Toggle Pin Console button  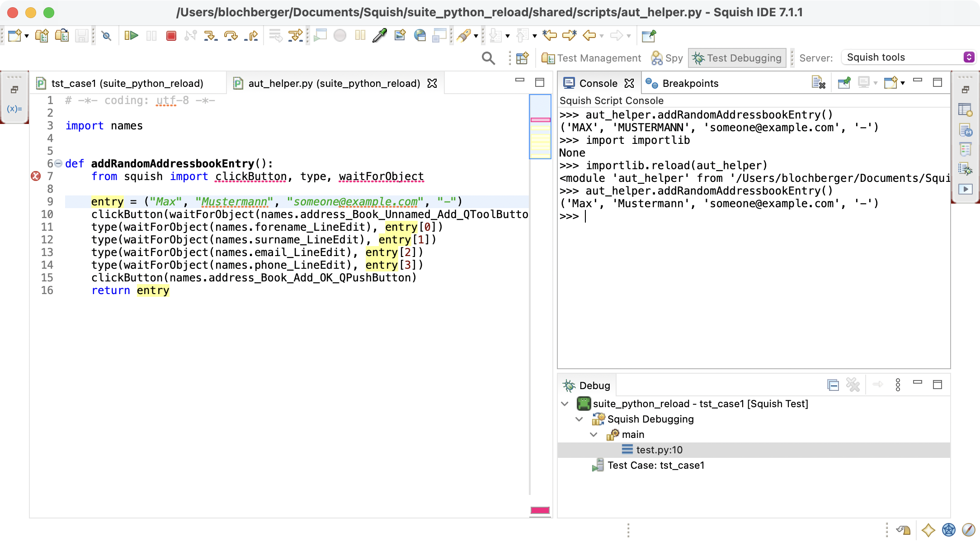point(843,83)
